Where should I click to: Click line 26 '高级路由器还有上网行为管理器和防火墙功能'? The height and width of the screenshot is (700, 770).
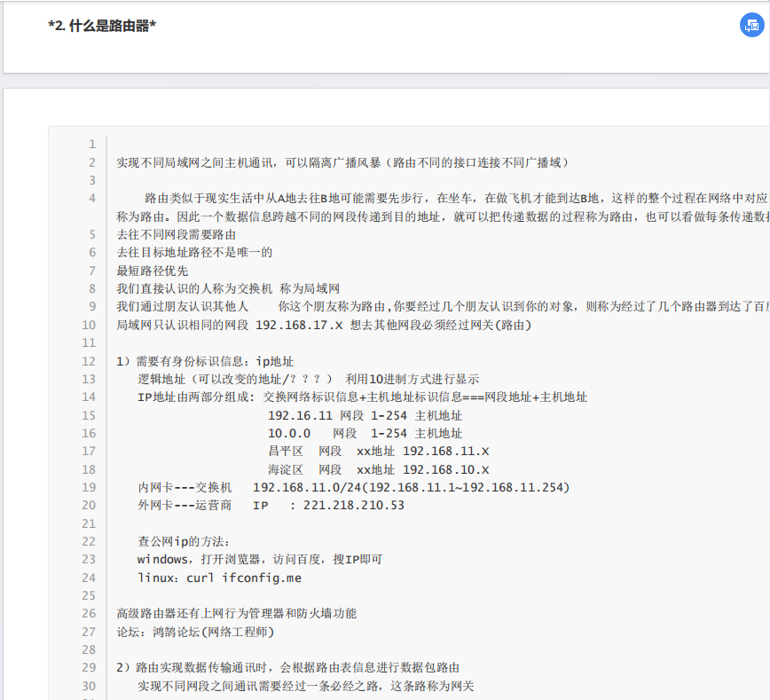(x=237, y=613)
